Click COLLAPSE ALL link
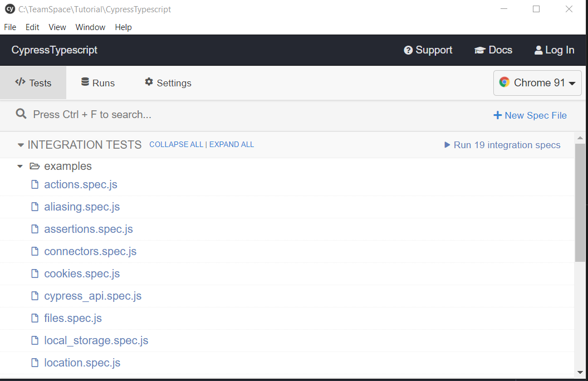 pos(177,144)
